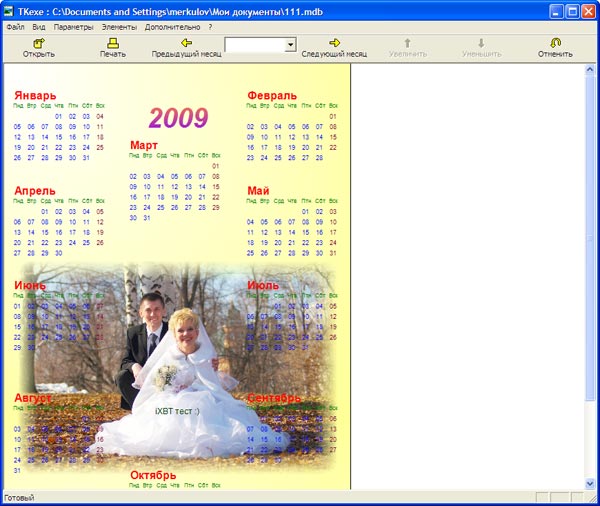Click the wedding couple photo

pos(176,367)
